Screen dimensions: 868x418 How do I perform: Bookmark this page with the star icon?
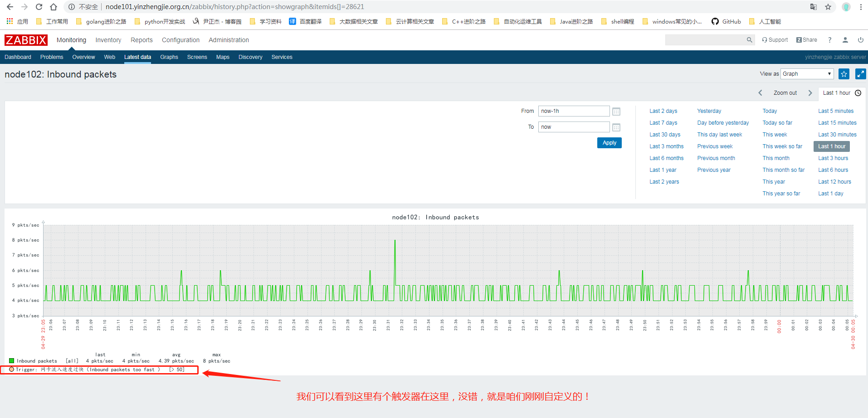[x=828, y=7]
